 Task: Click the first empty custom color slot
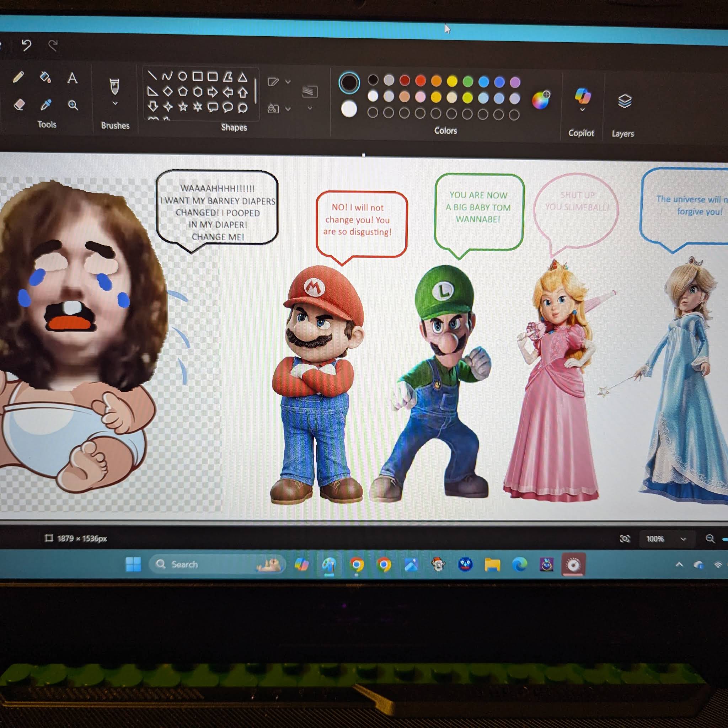point(373,112)
